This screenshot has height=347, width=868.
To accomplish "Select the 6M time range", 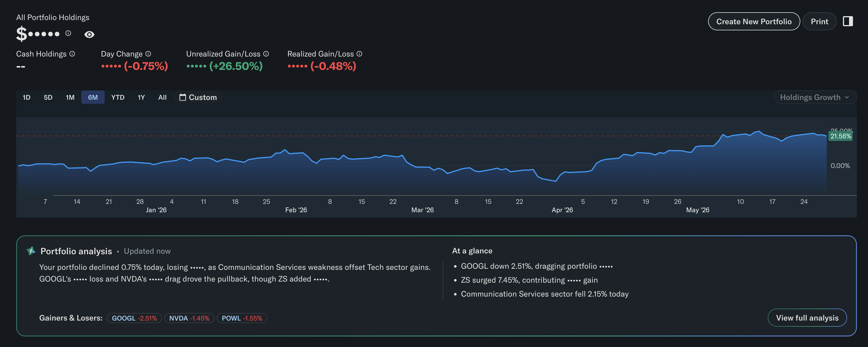I will pos(93,97).
